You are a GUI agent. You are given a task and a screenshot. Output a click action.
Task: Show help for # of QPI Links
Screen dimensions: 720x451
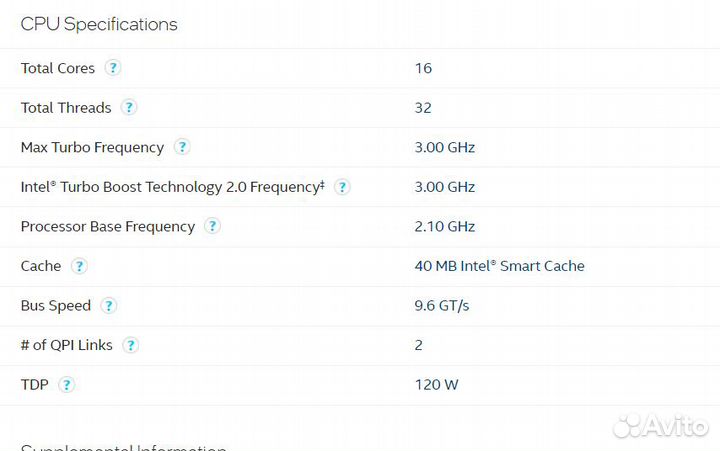coord(131,345)
